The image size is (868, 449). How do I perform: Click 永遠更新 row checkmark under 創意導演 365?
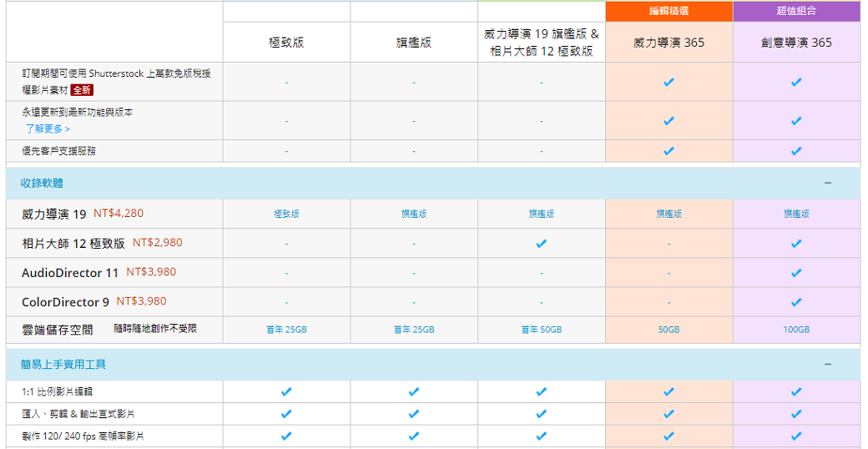796,121
